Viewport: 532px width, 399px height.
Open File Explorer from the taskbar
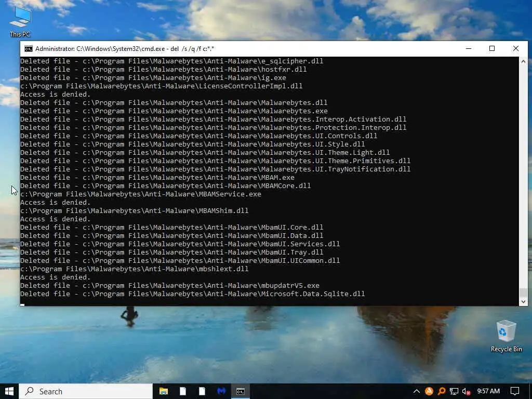tap(164, 391)
